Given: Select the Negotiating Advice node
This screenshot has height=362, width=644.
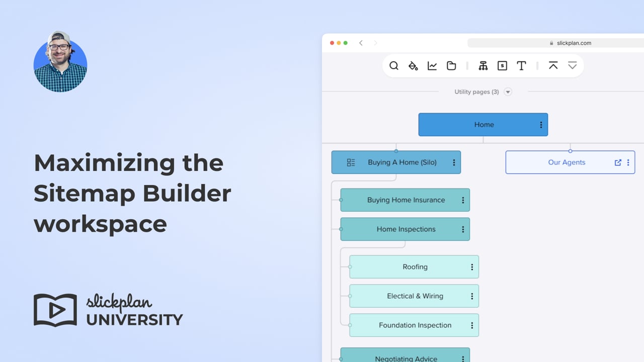Looking at the screenshot, I should [405, 355].
